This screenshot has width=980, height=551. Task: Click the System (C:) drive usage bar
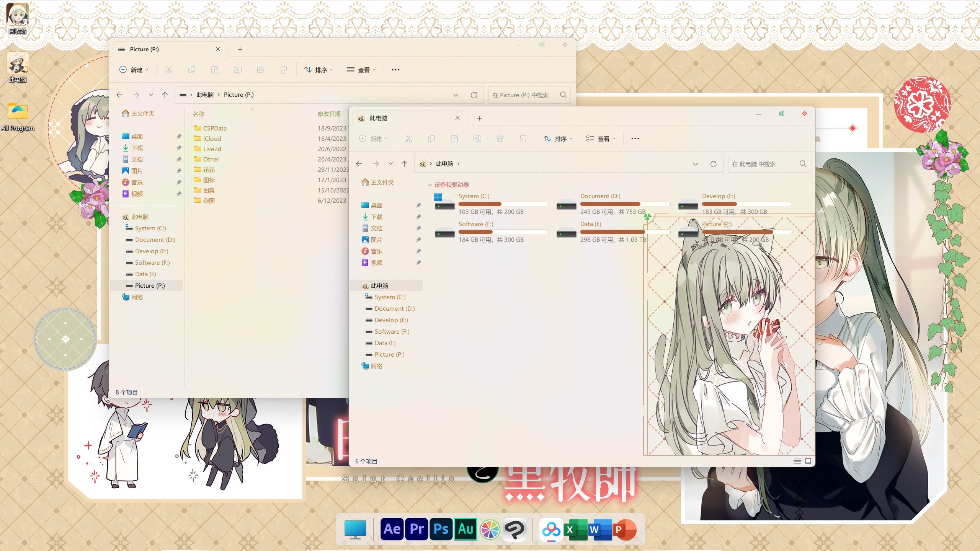click(503, 204)
